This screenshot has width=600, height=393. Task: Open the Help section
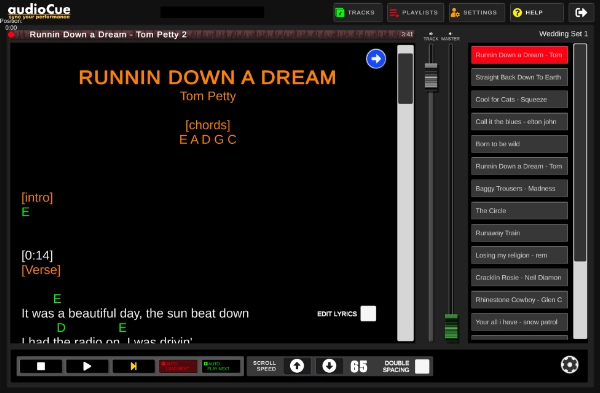536,13
